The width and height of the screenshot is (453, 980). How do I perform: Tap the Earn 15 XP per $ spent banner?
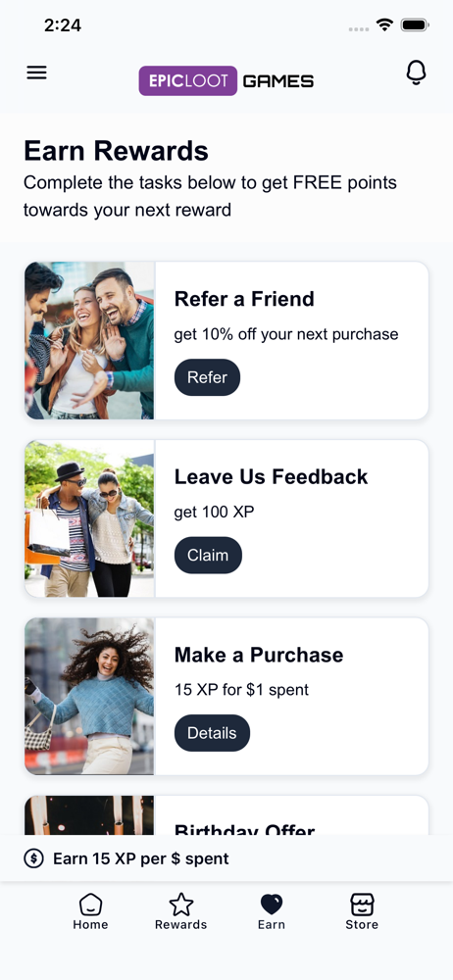click(x=226, y=858)
